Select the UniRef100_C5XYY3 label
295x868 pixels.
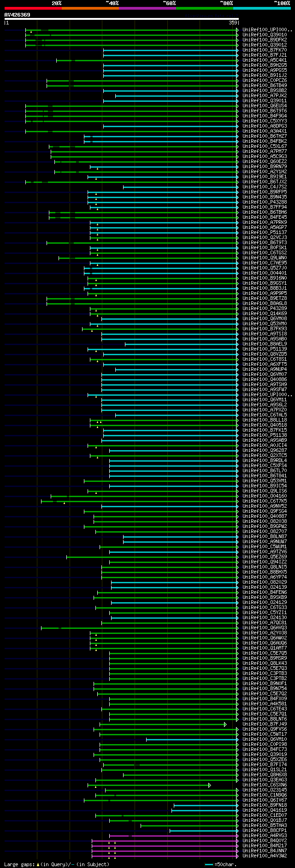(x=265, y=121)
